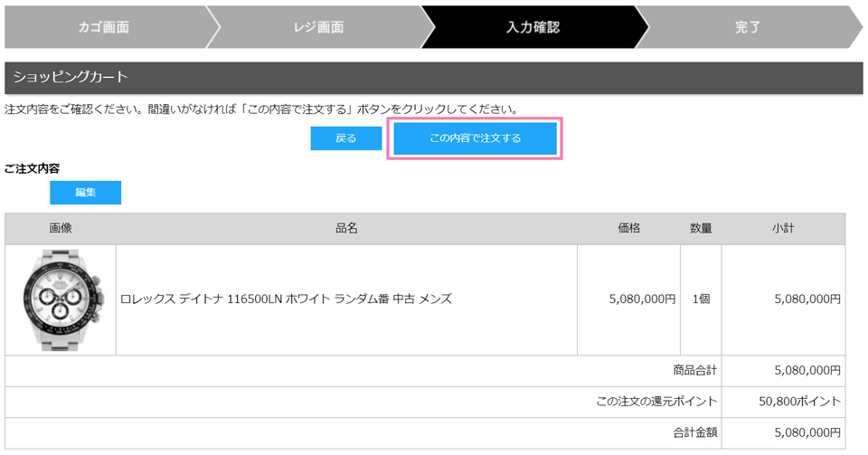This screenshot has height=455, width=868.
Task: Click the この内容で注文する order button
Action: 475,138
